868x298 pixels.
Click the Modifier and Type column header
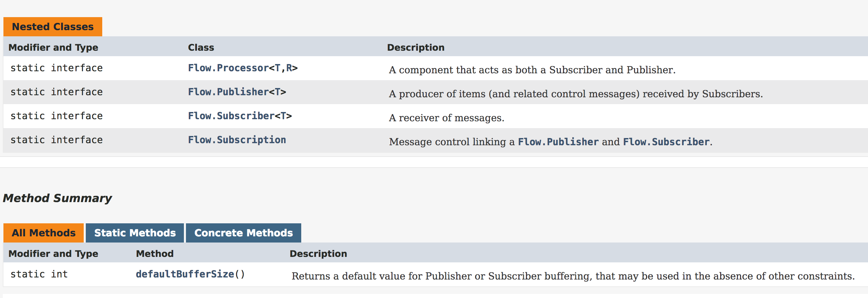[x=53, y=47]
